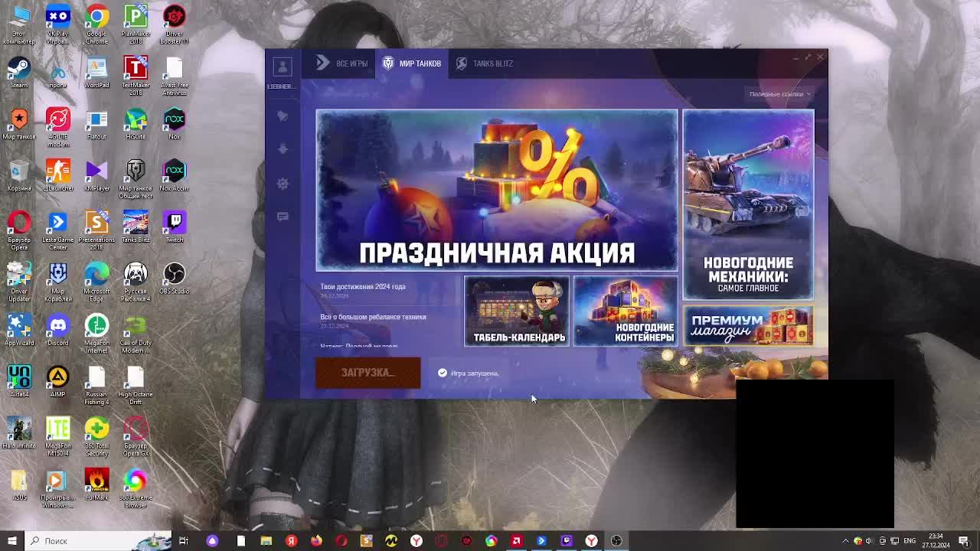This screenshot has width=980, height=551.
Task: Open Google Chrome desktop shortcut
Action: [x=96, y=25]
